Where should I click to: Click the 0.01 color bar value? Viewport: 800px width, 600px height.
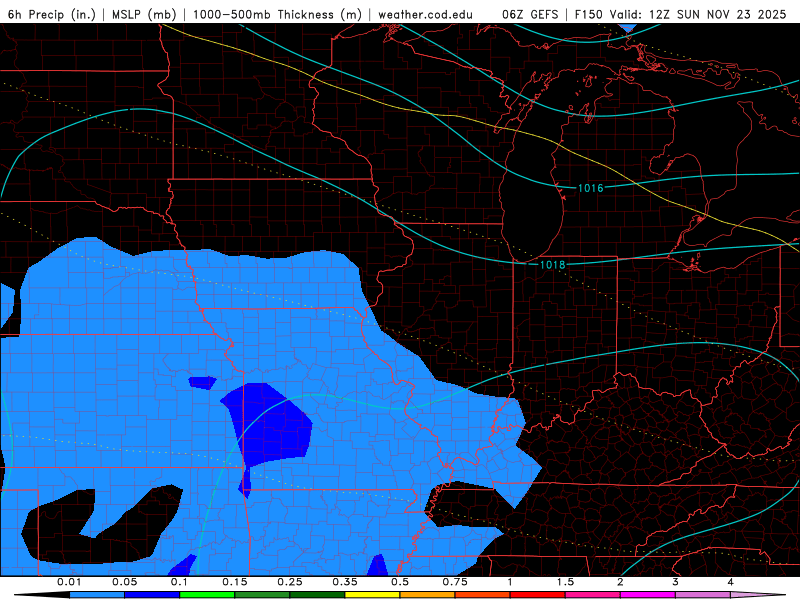tap(69, 582)
